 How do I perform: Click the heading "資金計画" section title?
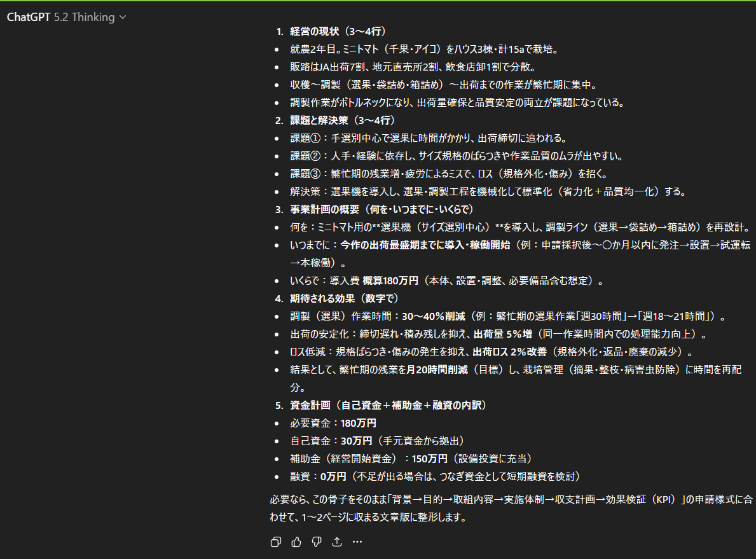click(x=388, y=405)
